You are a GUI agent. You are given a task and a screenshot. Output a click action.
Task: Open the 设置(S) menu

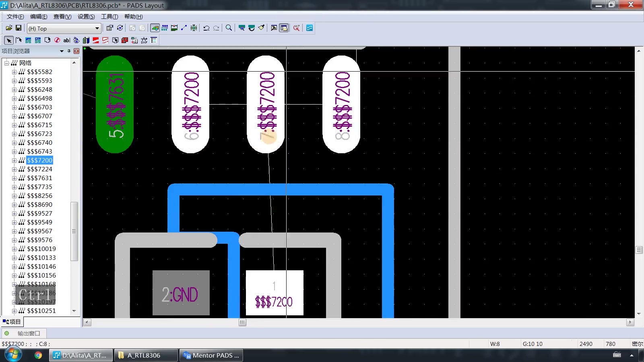pyautogui.click(x=86, y=16)
